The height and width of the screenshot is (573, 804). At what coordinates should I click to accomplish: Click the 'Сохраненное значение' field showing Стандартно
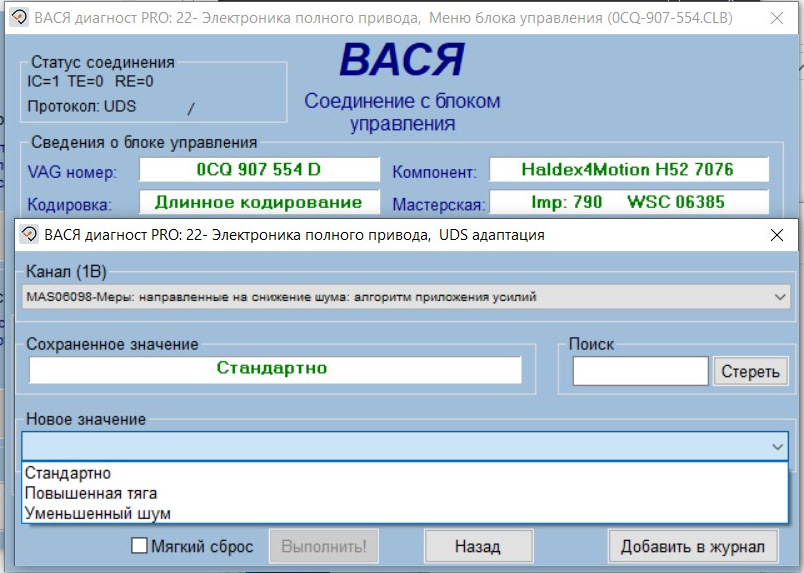[275, 369]
